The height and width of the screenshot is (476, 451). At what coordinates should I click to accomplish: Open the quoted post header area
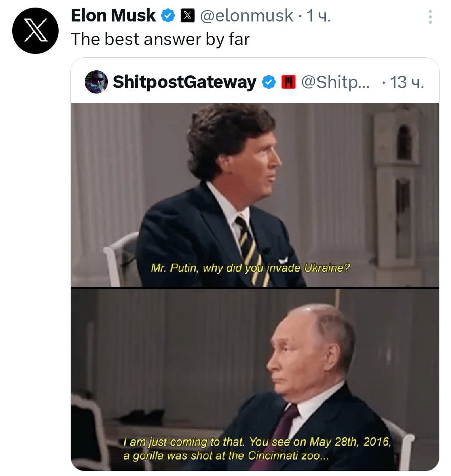(255, 82)
